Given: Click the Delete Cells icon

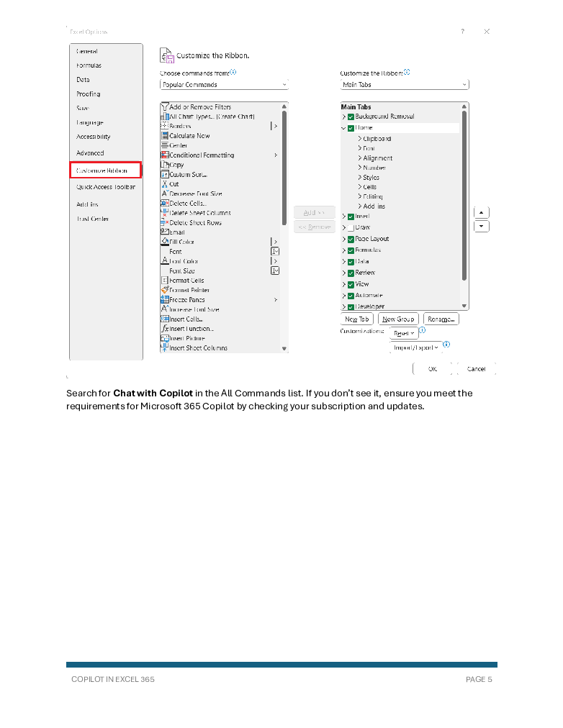Looking at the screenshot, I should pyautogui.click(x=164, y=204).
